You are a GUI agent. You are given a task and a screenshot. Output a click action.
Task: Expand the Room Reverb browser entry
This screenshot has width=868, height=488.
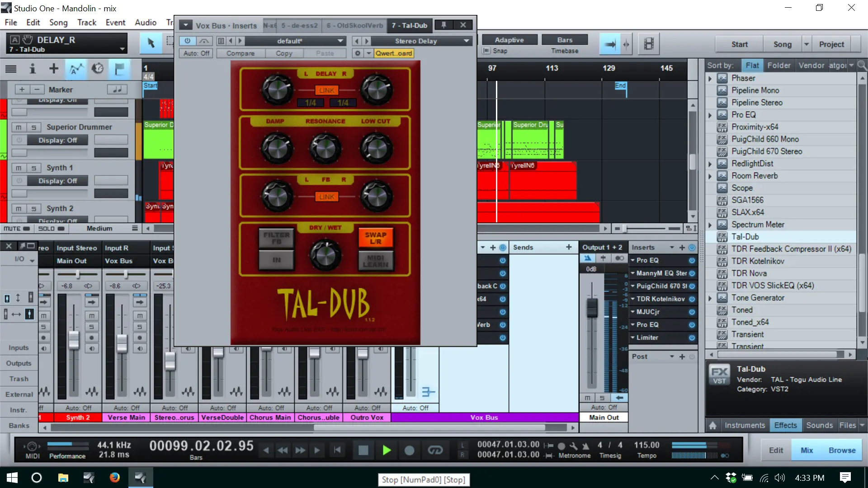[x=710, y=176]
